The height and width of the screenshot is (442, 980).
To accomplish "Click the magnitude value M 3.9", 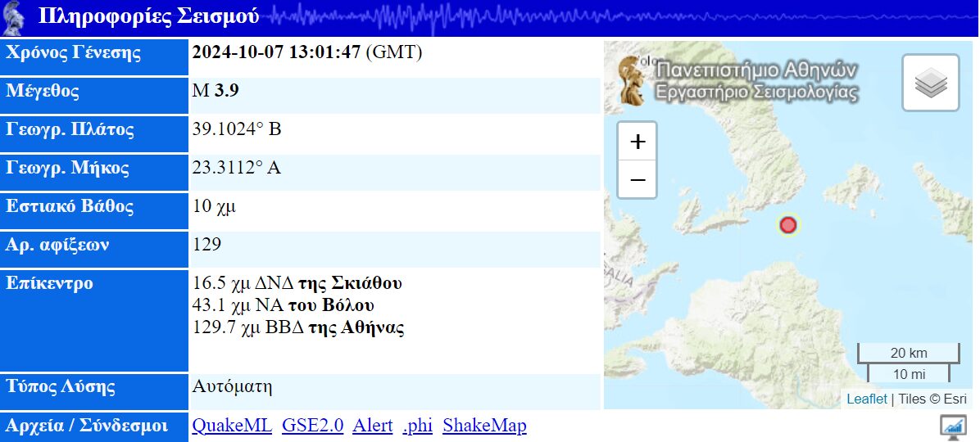I will click(216, 91).
